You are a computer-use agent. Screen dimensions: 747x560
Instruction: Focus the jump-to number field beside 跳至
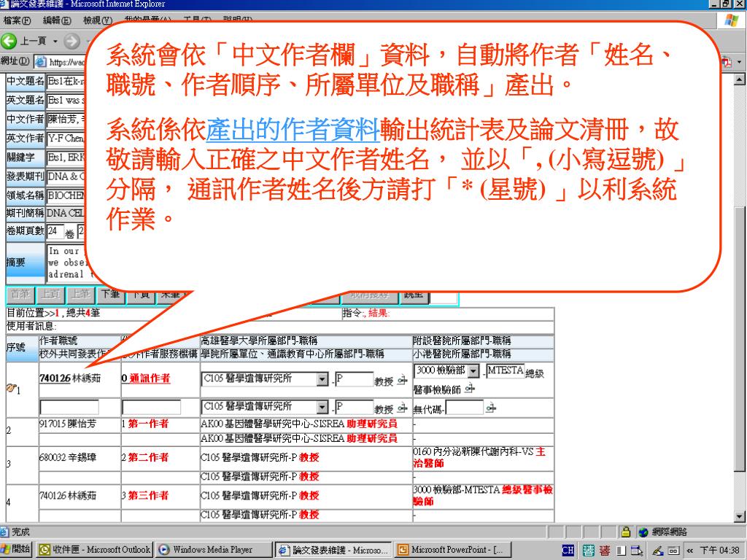click(x=443, y=296)
